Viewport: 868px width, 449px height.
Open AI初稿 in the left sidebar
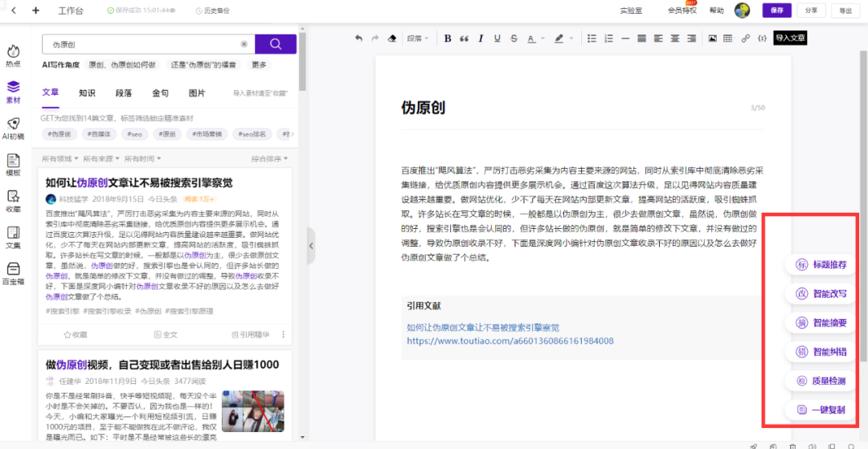(x=14, y=129)
